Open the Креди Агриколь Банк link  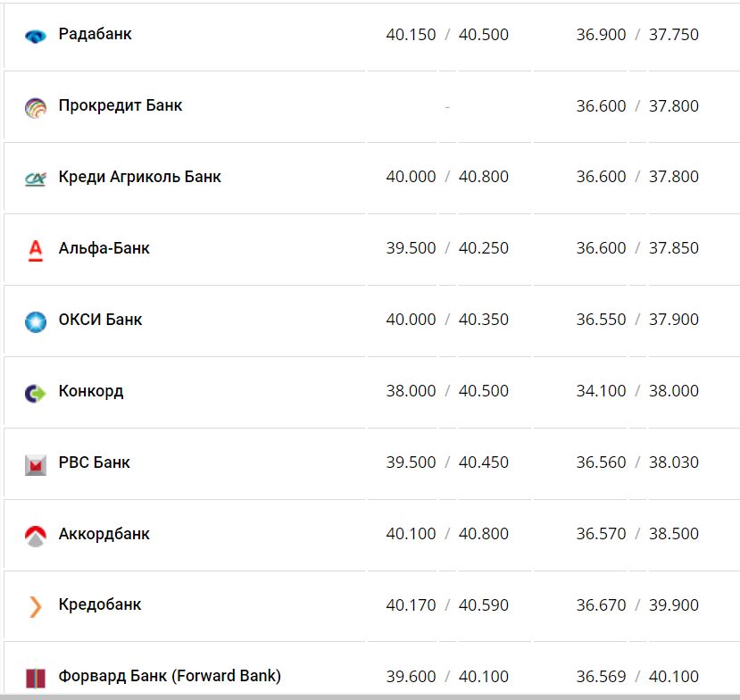tap(140, 177)
